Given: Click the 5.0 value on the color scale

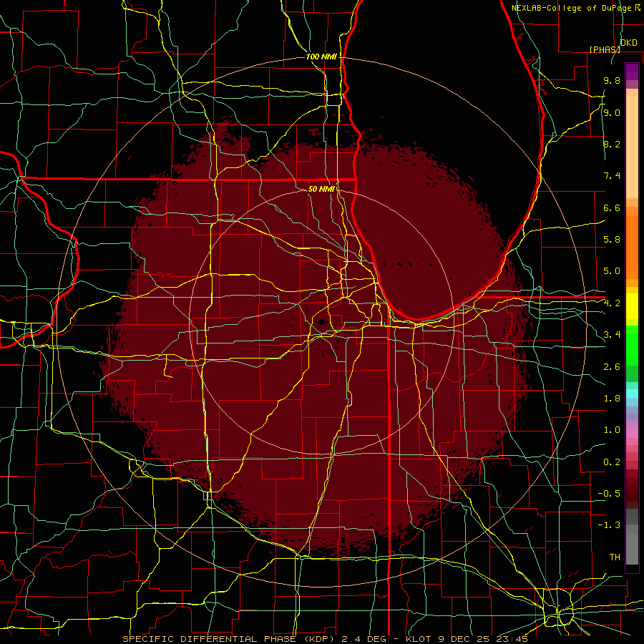Looking at the screenshot, I should 612,271.
